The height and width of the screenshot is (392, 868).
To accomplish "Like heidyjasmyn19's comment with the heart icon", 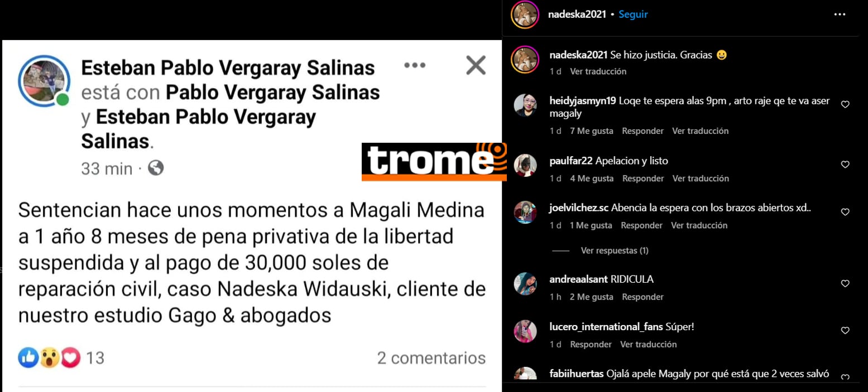I will click(x=845, y=104).
